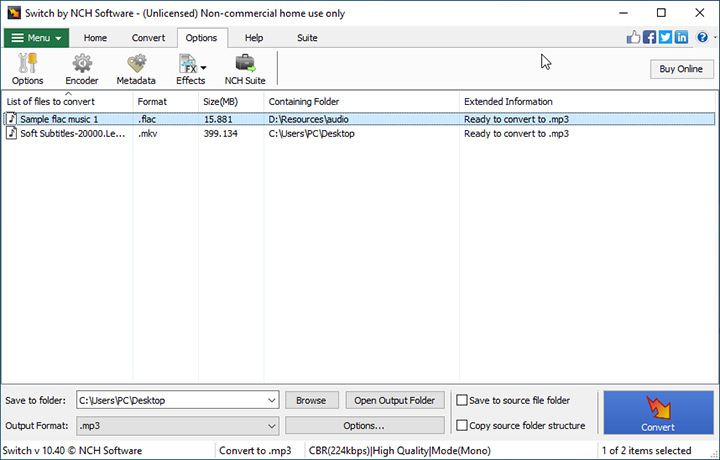Viewport: 720px width, 460px height.
Task: Sort by the Format column header
Action: tap(166, 101)
